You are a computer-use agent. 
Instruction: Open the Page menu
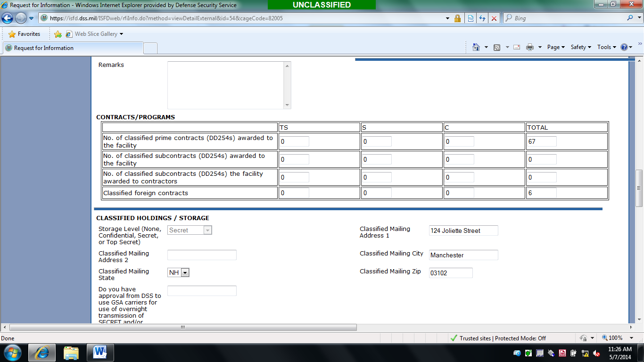(x=556, y=47)
